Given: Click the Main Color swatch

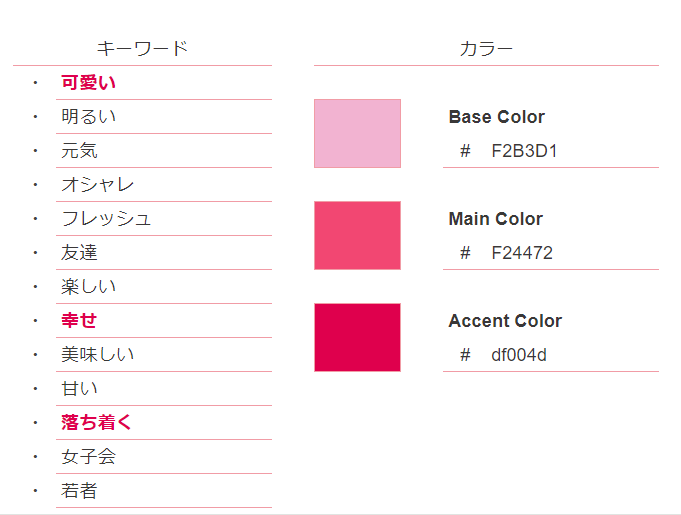Looking at the screenshot, I should click(x=357, y=235).
